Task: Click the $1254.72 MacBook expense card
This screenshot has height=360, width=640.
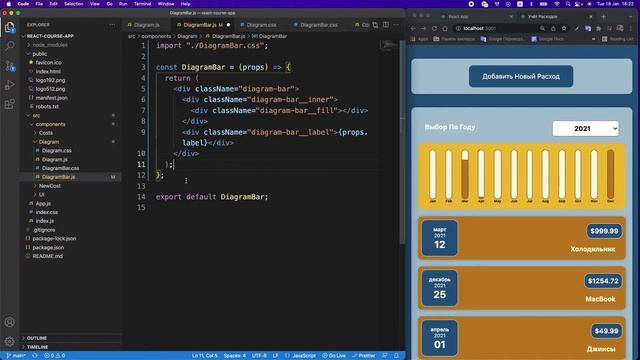Action: click(x=522, y=288)
